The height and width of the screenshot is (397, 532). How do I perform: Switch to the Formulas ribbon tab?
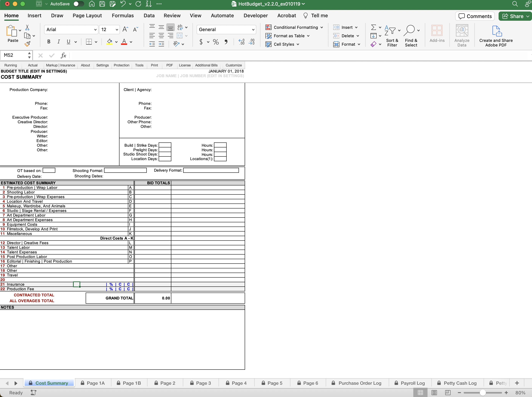(123, 15)
